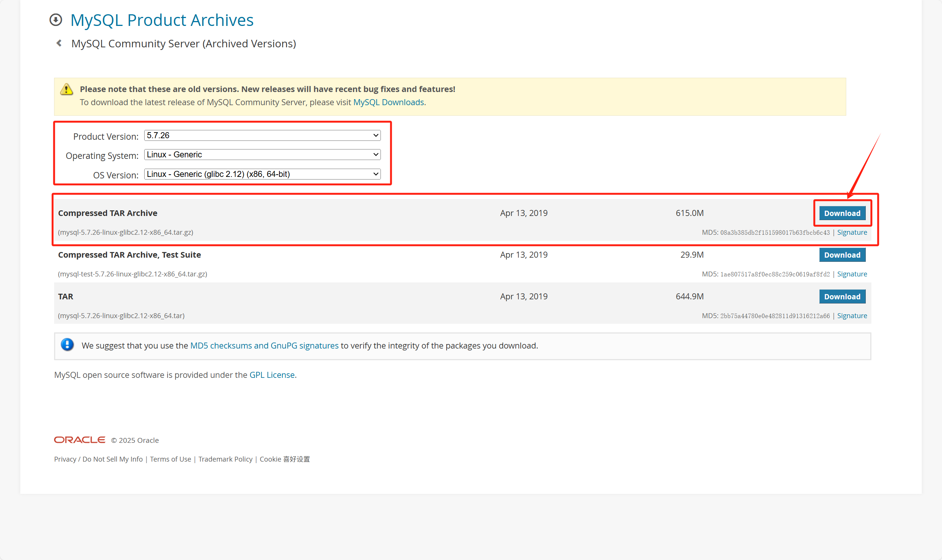Viewport: 942px width, 560px height.
Task: Open Trademark Policy footer link
Action: click(225, 459)
